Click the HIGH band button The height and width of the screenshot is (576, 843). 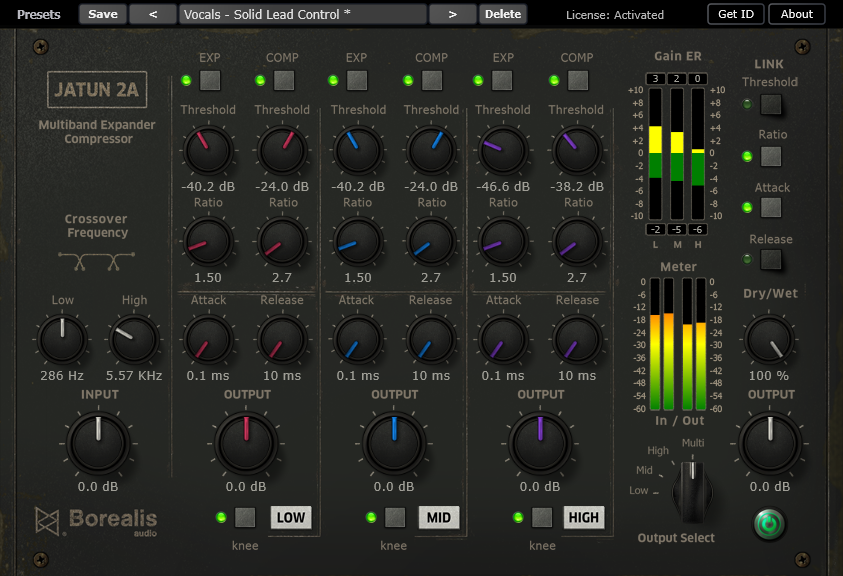tap(583, 517)
